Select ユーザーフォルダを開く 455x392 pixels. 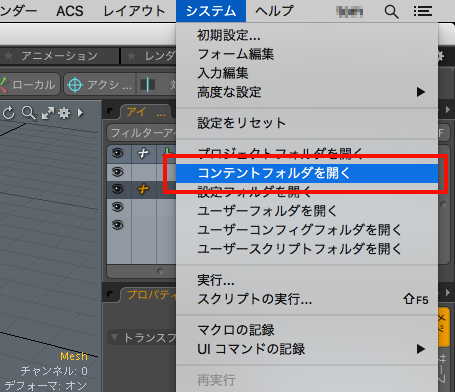tap(307, 211)
